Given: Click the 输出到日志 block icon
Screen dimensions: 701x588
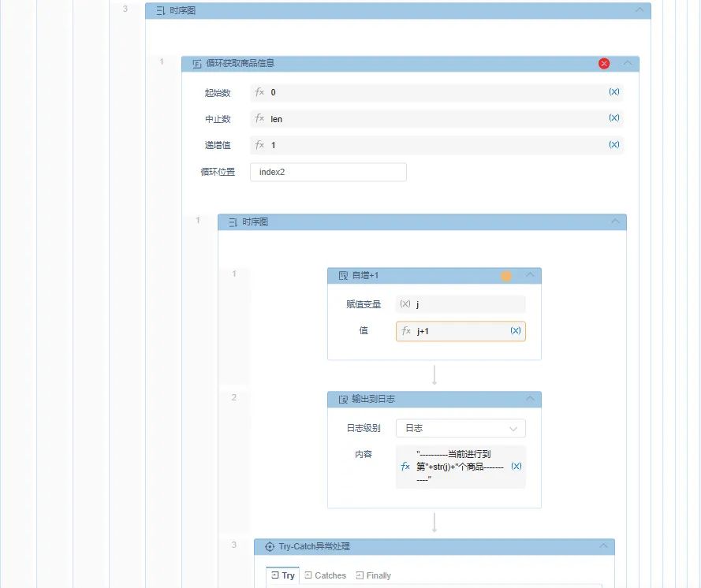Looking at the screenshot, I should 343,400.
